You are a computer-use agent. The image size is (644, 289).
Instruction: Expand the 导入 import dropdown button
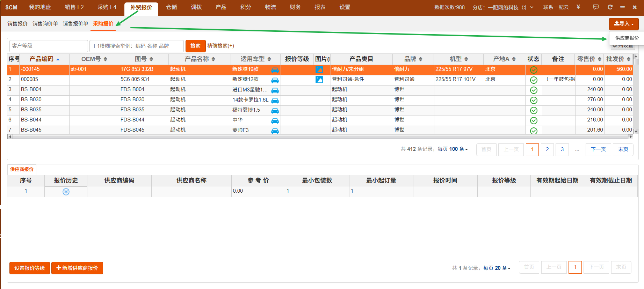624,24
